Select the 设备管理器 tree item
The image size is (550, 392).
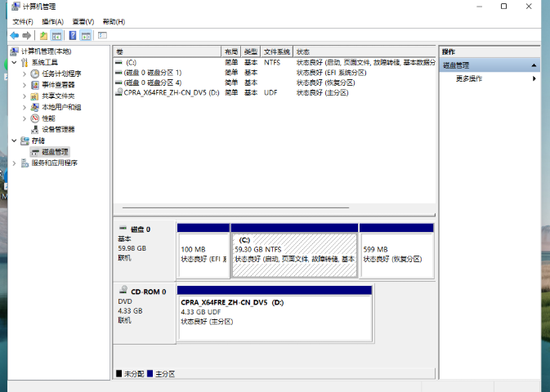click(x=58, y=129)
